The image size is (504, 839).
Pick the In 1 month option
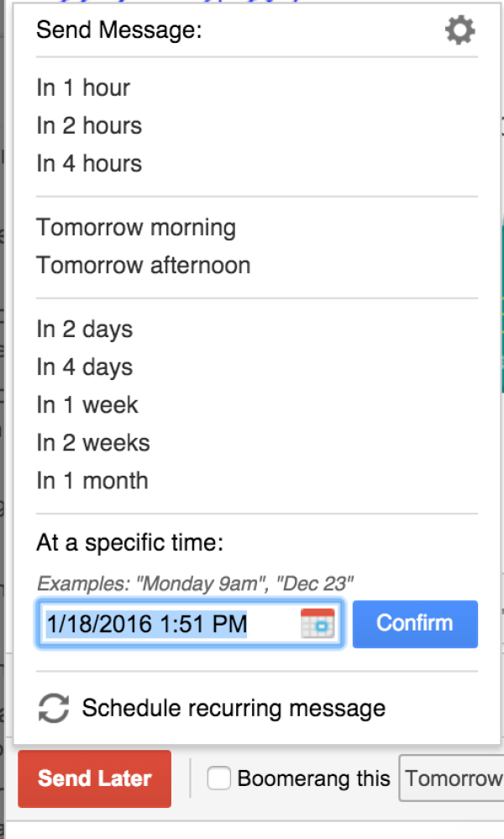(x=92, y=480)
